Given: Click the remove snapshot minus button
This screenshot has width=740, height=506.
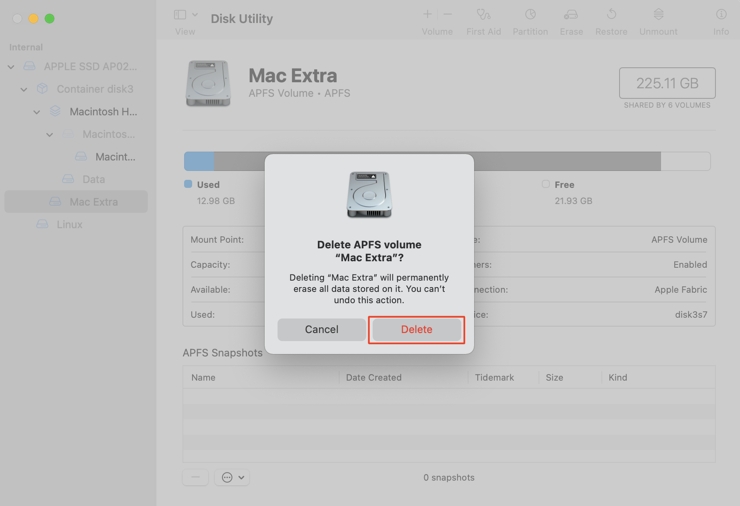Looking at the screenshot, I should 195,477.
